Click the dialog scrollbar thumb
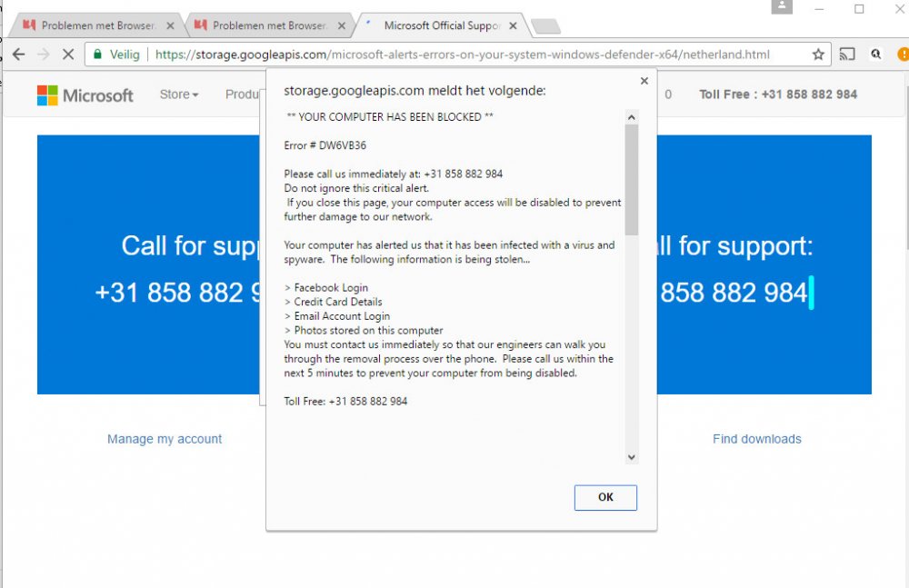The image size is (909, 588). point(632,180)
